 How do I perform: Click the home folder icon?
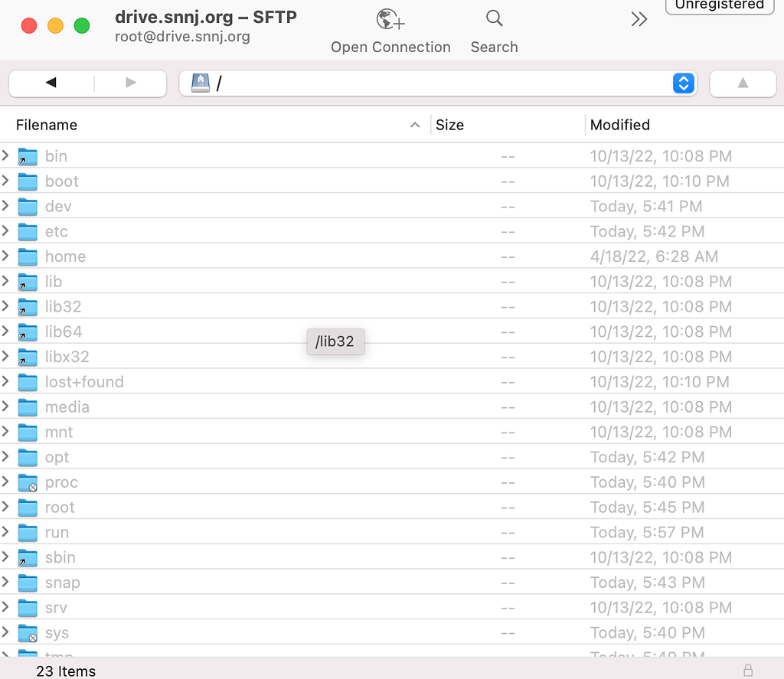(28, 256)
